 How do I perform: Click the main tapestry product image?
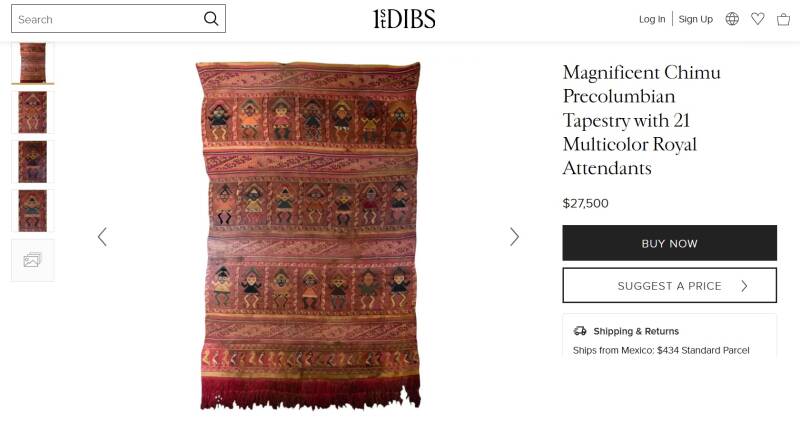pos(309,236)
